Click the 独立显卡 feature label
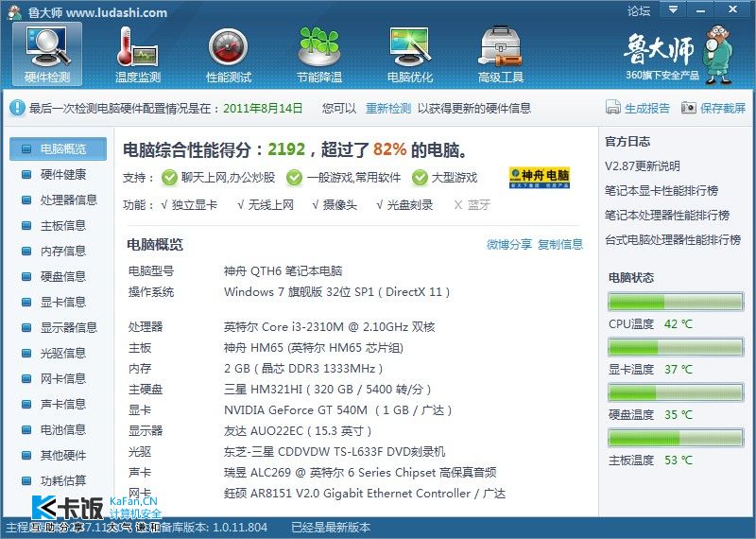 point(195,205)
